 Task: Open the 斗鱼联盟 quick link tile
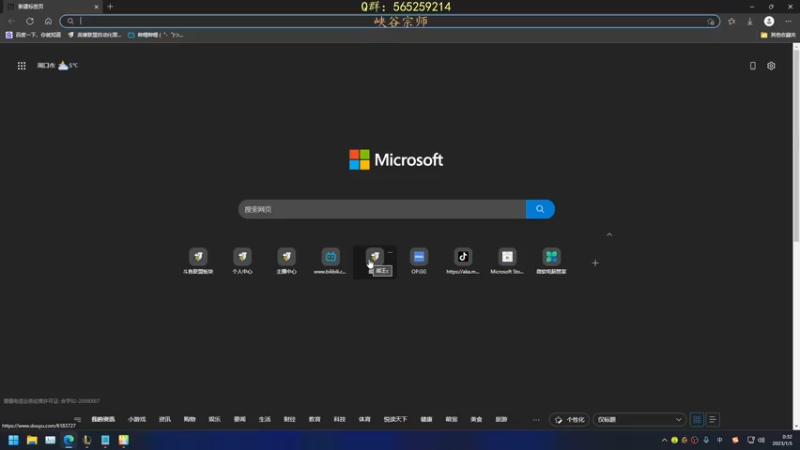(x=198, y=261)
